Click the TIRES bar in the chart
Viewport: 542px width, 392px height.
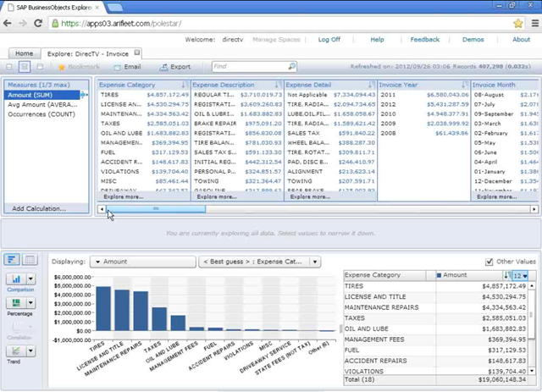tap(103, 309)
